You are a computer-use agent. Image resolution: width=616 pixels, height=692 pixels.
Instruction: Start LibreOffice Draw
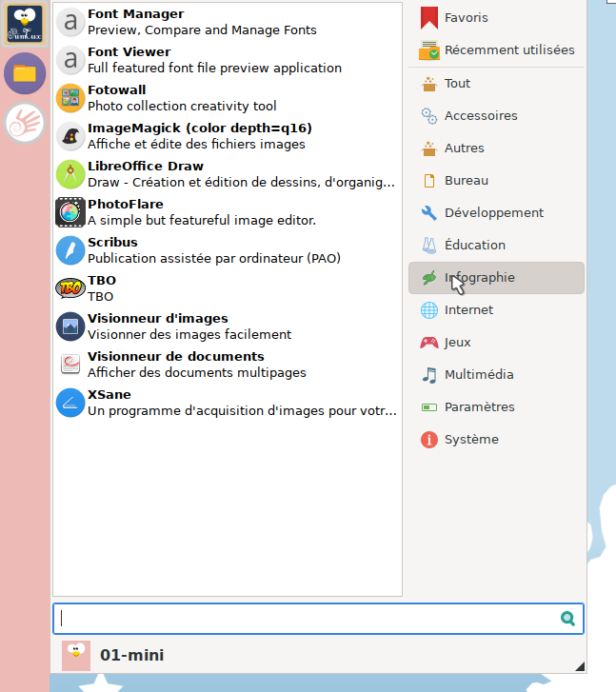pyautogui.click(x=228, y=174)
